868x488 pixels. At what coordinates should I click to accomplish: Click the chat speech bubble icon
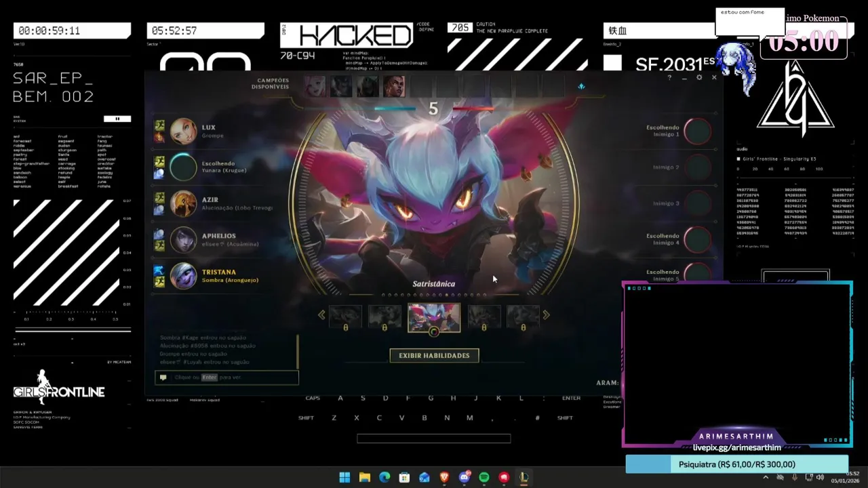(163, 378)
